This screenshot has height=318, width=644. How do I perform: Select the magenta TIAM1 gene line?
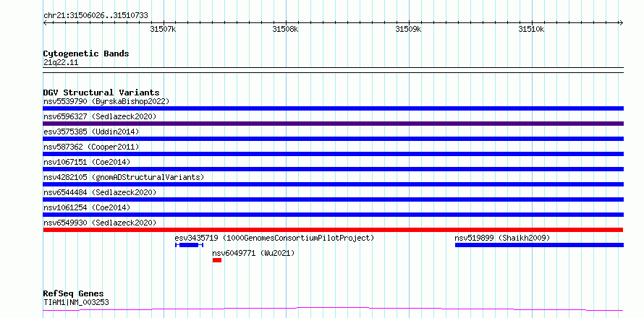coord(333,309)
